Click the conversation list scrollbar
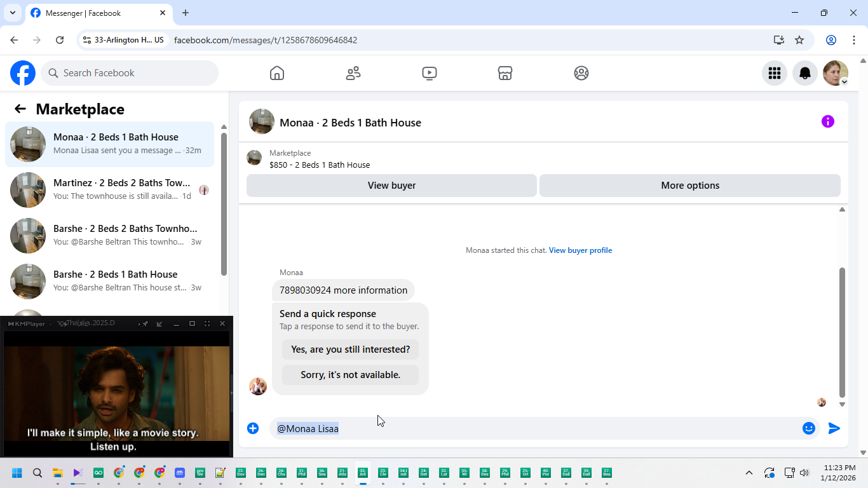This screenshot has height=488, width=868. 224,203
